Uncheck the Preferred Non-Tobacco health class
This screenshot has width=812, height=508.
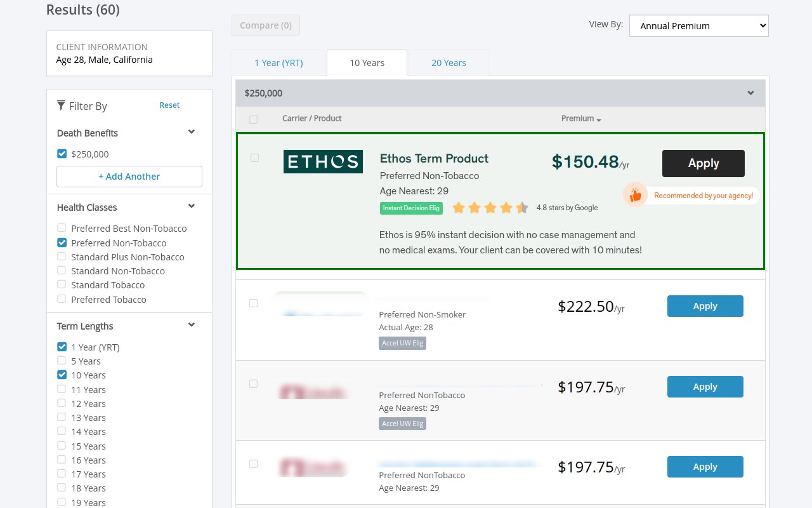[x=62, y=243]
